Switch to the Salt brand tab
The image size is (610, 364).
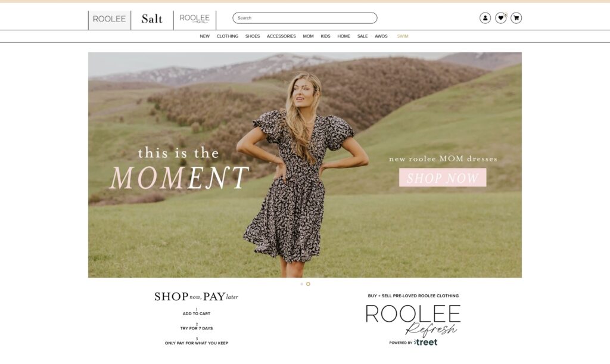click(152, 20)
